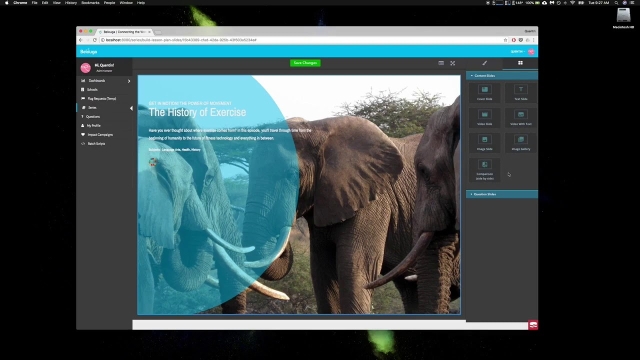Click the list view icon in editor toolbar

pos(441,63)
